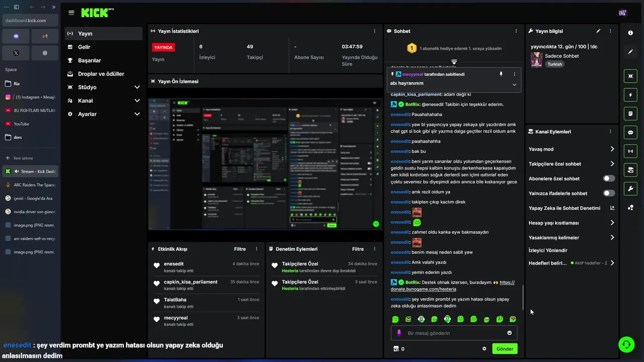Image resolution: width=644 pixels, height=362 pixels.
Task: Click the capkin_kisa_parliament follow event
Action: pos(206,285)
